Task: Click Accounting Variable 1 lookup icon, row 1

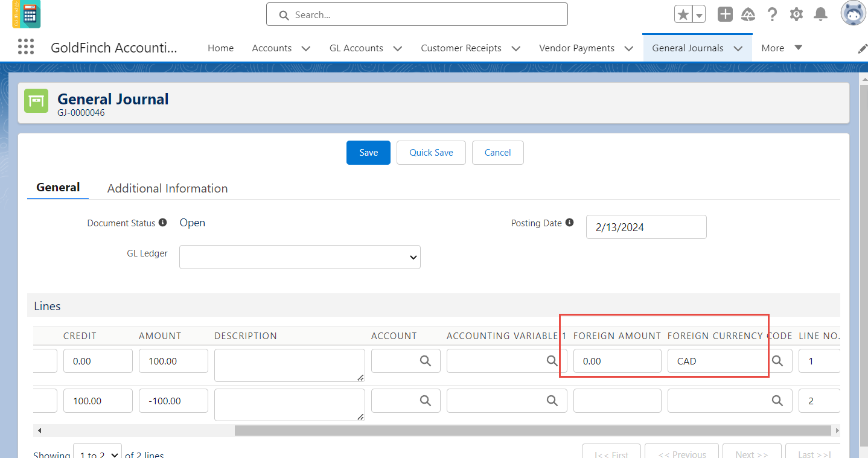Action: (x=552, y=361)
